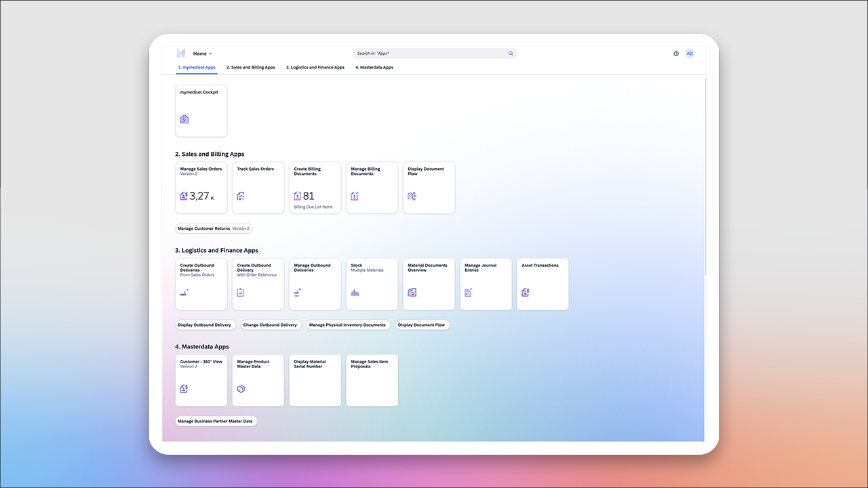Switch to the 1. mymediset Apps tab
The height and width of the screenshot is (488, 868).
click(x=197, y=68)
